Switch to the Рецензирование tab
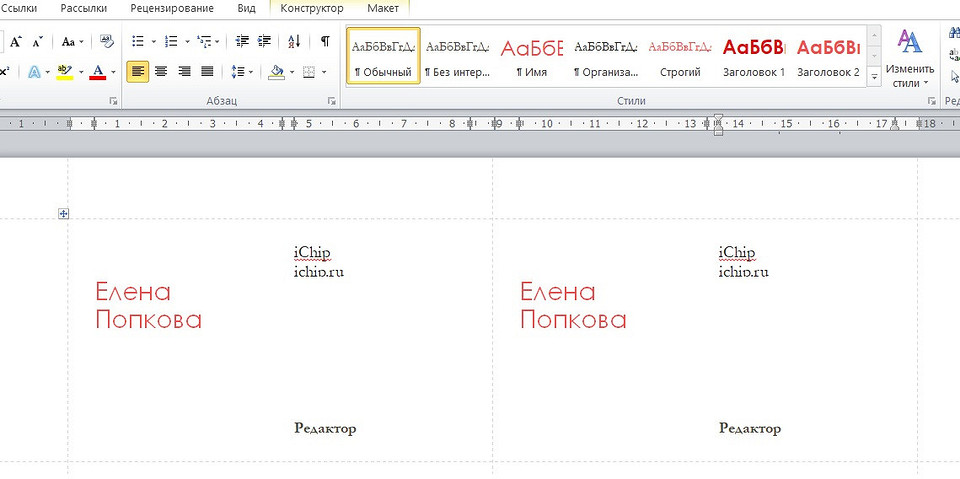 click(172, 8)
